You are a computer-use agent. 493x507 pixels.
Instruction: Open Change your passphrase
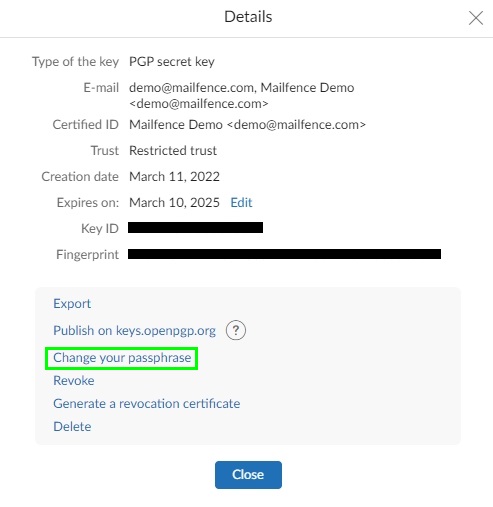click(122, 358)
